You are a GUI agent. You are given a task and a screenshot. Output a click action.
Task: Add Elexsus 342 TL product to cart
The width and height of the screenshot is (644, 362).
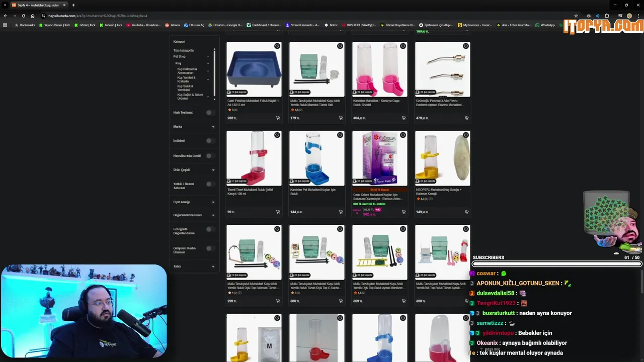point(404,212)
